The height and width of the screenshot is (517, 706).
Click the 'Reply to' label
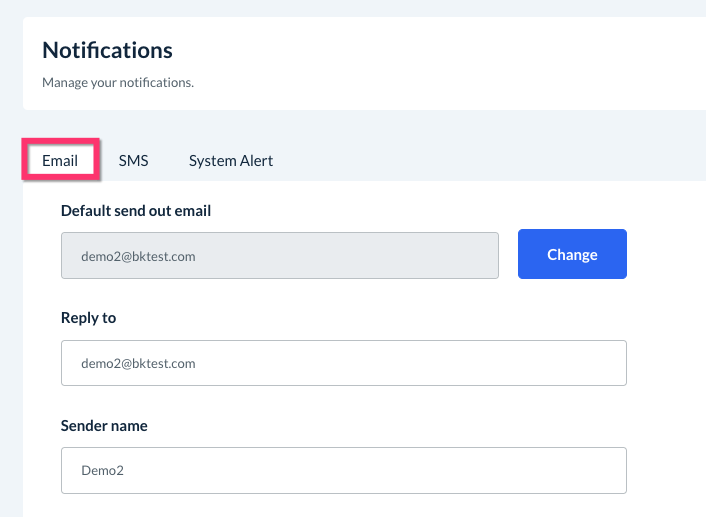click(x=89, y=318)
